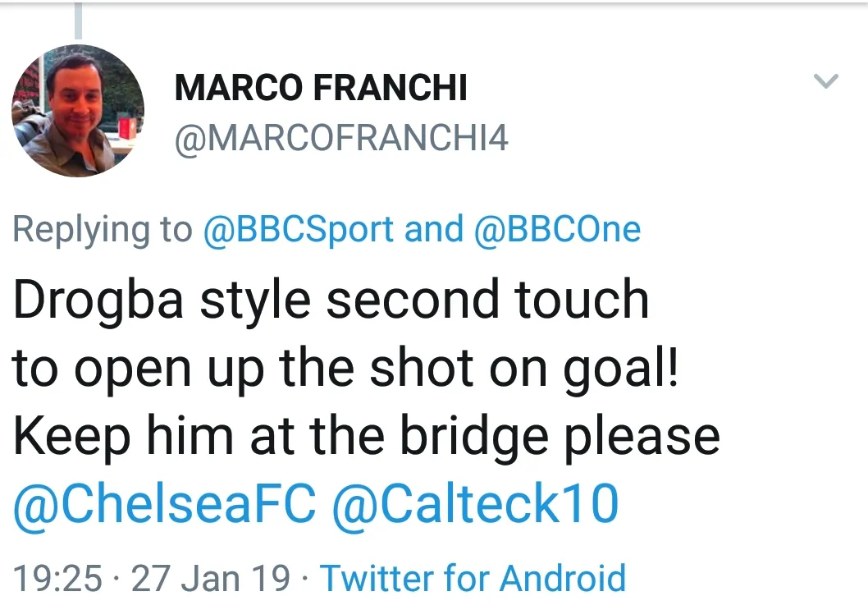868x610 pixels.
Task: Click the 'Keep him at the bridge please' line
Action: (366, 435)
